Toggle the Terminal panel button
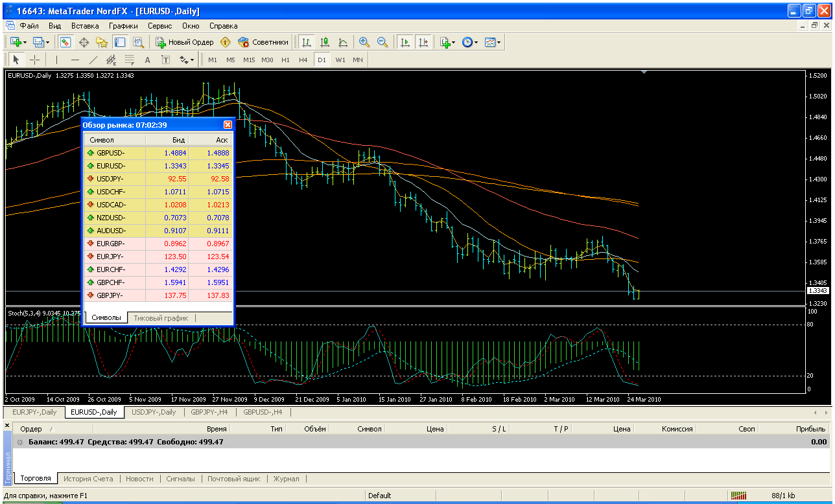 point(120,42)
